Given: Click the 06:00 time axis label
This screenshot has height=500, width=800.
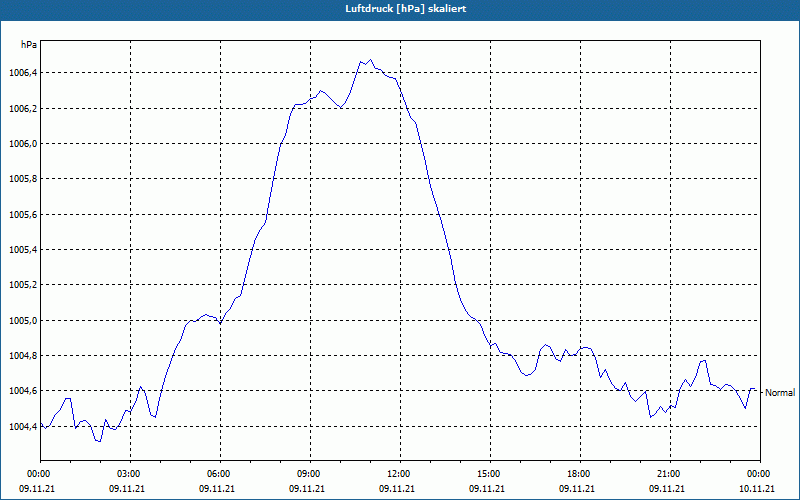Looking at the screenshot, I should 217,474.
